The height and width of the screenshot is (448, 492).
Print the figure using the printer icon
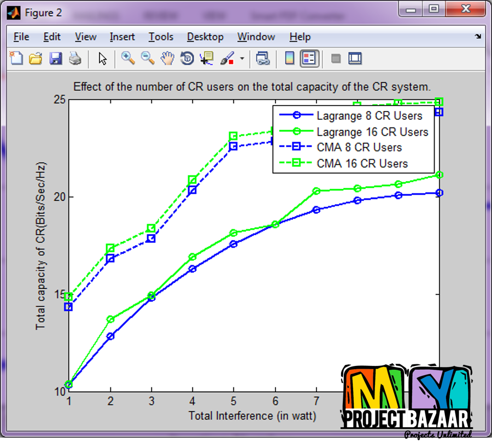[75, 59]
